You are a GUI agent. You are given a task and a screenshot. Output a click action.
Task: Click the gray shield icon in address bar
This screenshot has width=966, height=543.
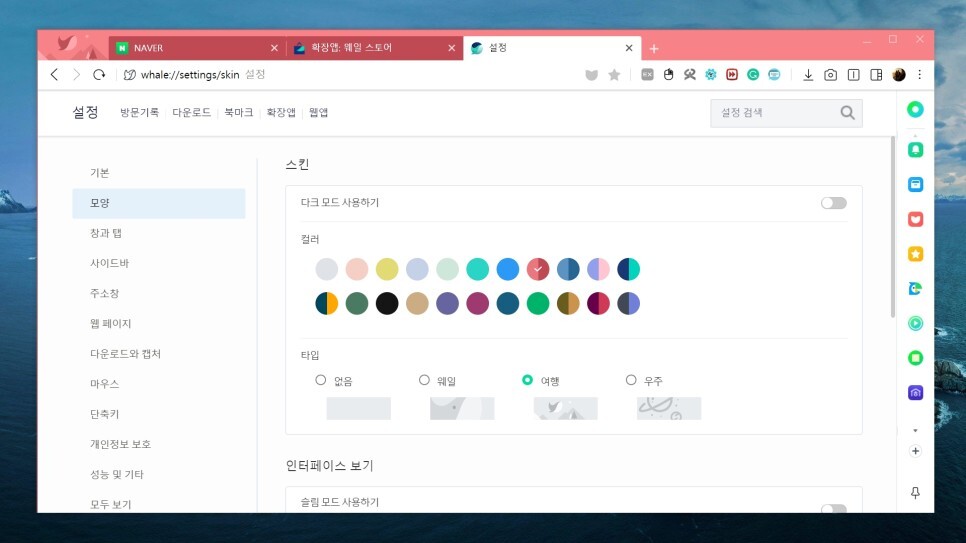(x=591, y=75)
